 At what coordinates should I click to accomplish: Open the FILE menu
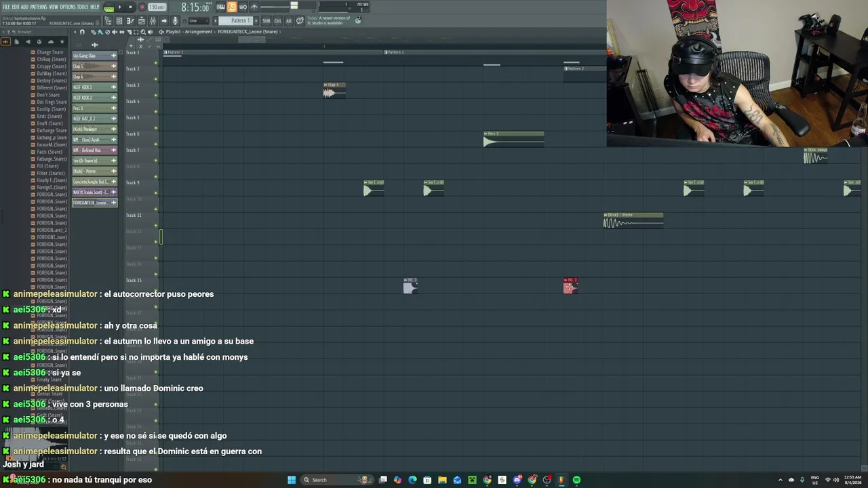click(x=6, y=7)
